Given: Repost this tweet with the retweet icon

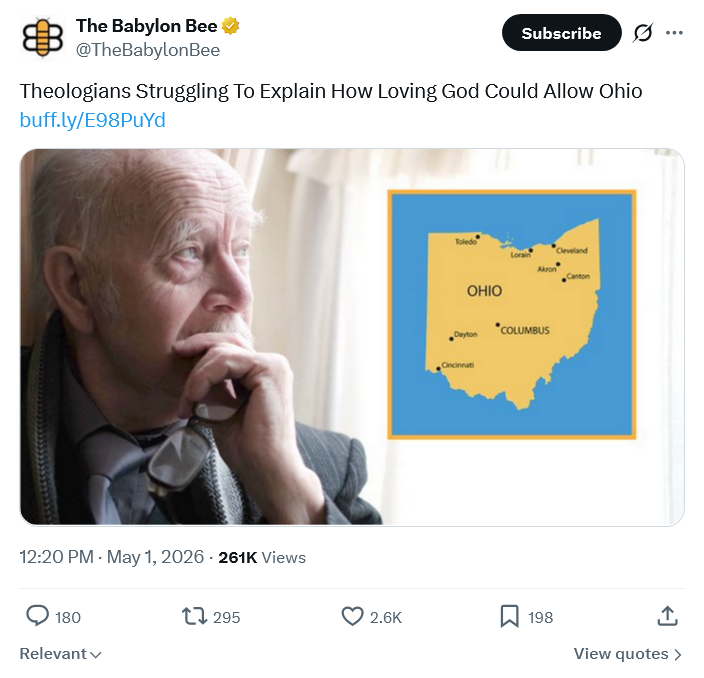Looking at the screenshot, I should (194, 616).
